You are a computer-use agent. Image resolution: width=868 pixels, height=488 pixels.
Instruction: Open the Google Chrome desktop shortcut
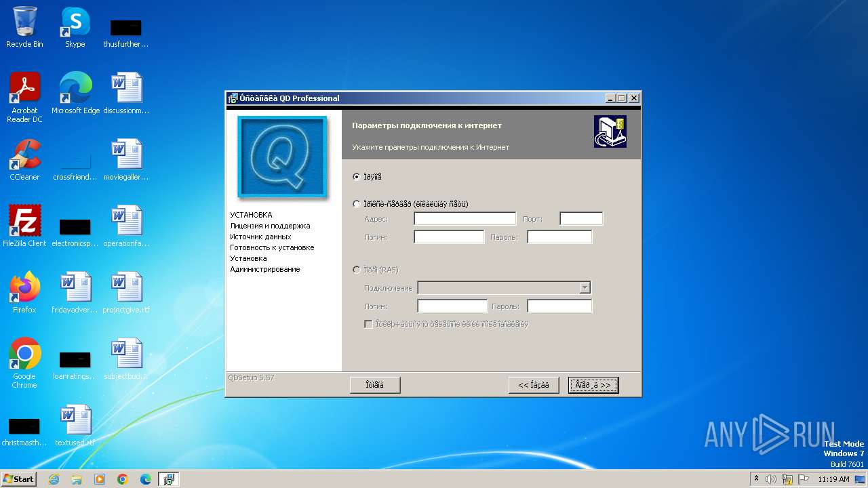point(24,363)
